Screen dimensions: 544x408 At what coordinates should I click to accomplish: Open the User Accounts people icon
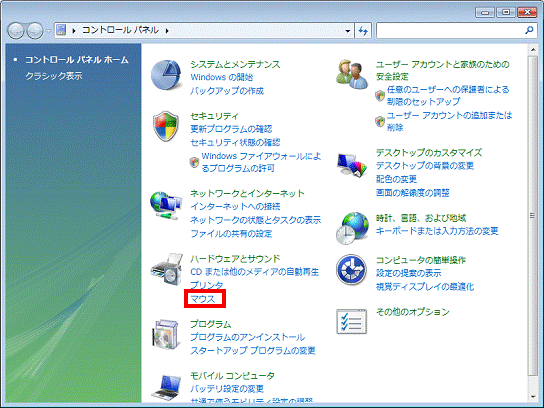[x=352, y=74]
